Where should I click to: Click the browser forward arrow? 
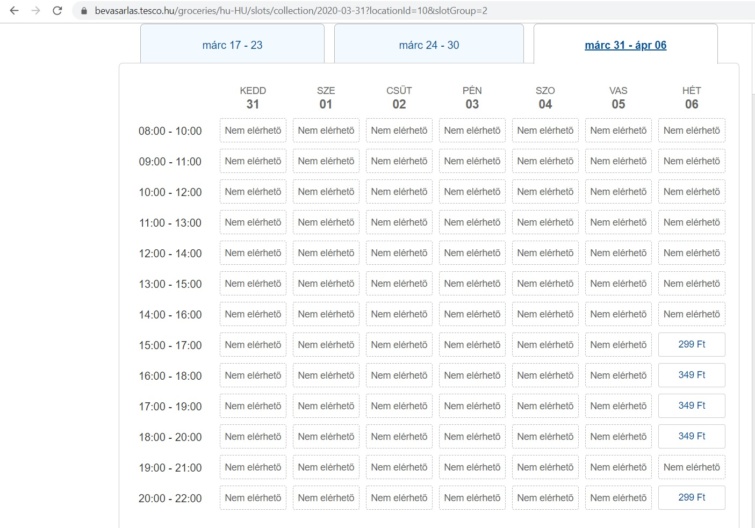pyautogui.click(x=33, y=10)
